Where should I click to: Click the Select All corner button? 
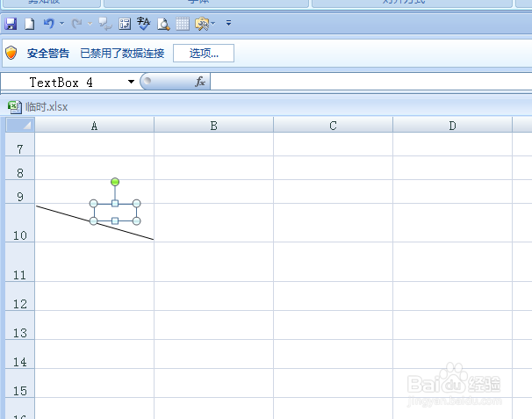20,125
